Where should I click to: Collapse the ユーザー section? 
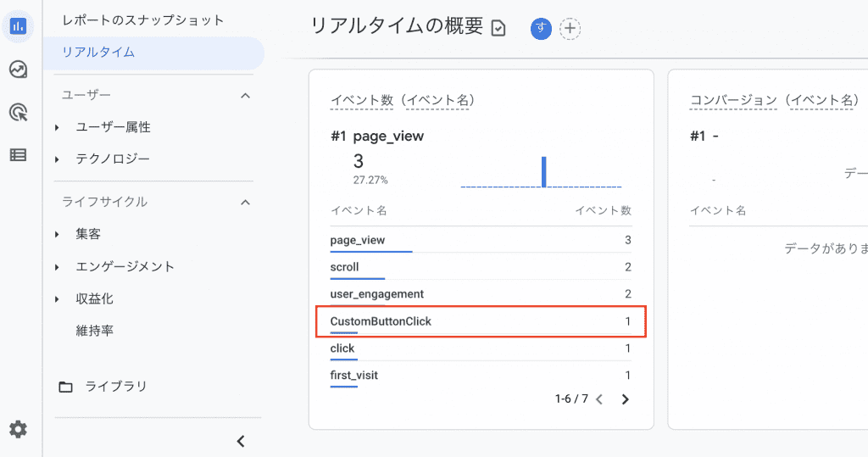pyautogui.click(x=246, y=96)
